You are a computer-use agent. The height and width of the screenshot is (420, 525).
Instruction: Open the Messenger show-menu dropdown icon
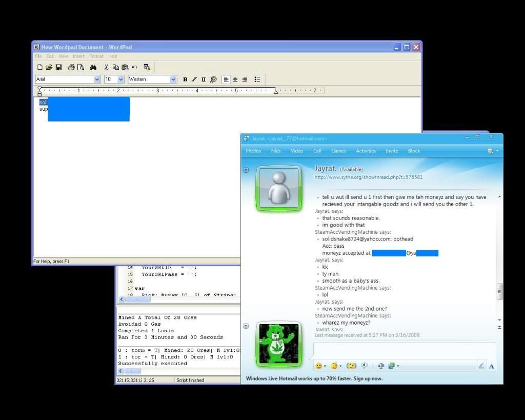point(493,151)
